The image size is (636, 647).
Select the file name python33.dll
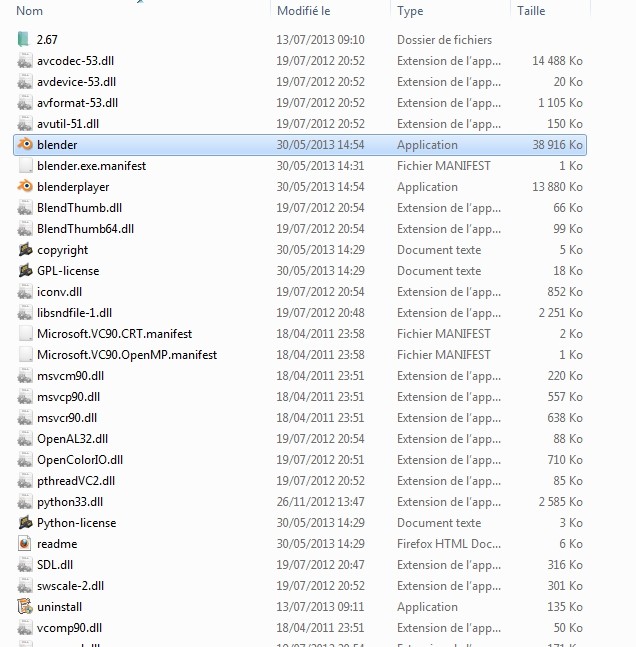[70, 502]
